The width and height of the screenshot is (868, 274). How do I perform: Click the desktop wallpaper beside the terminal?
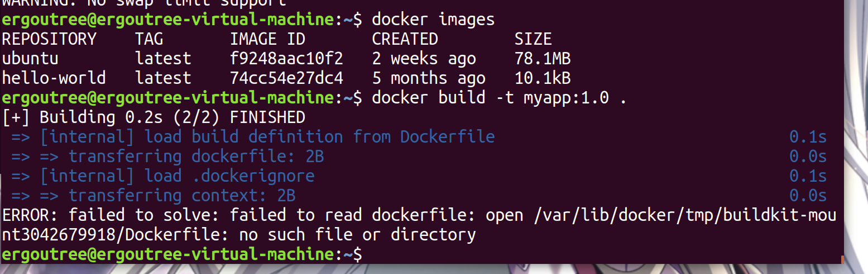coord(855,140)
